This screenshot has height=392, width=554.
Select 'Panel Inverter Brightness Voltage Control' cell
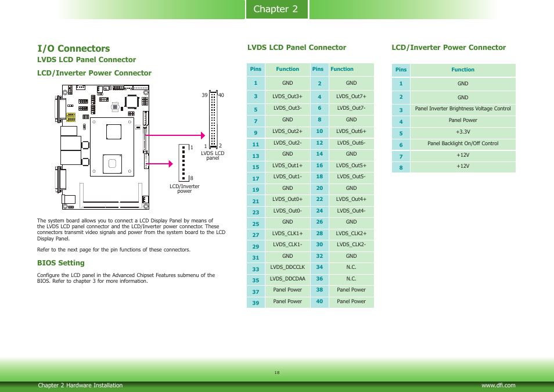point(463,109)
